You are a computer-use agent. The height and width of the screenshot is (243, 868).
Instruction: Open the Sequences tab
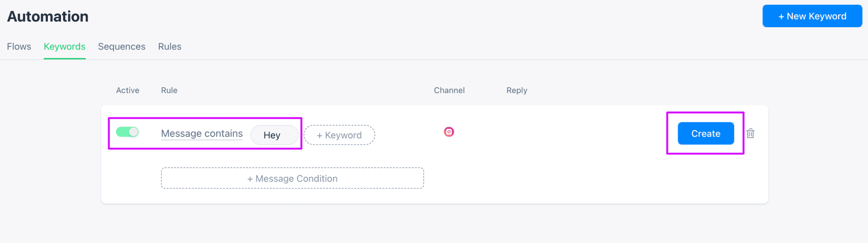coord(122,47)
